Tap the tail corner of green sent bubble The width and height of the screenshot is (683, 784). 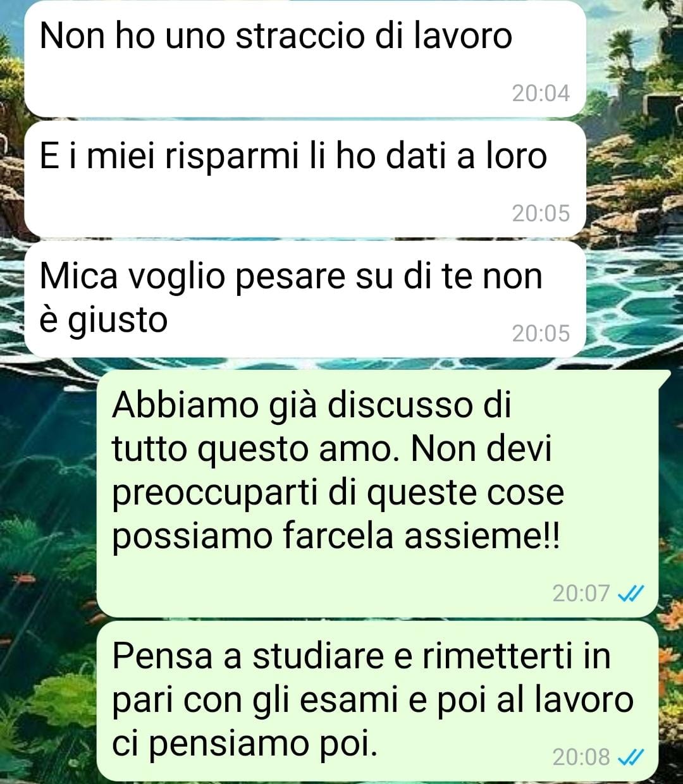(x=663, y=377)
